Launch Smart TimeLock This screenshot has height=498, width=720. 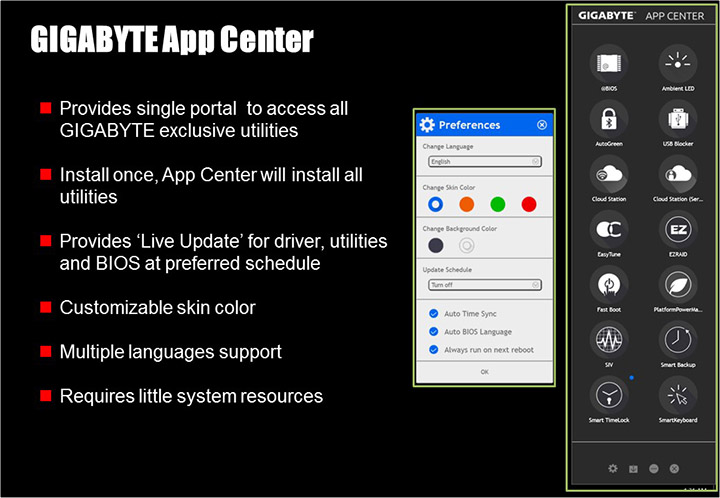tap(609, 395)
